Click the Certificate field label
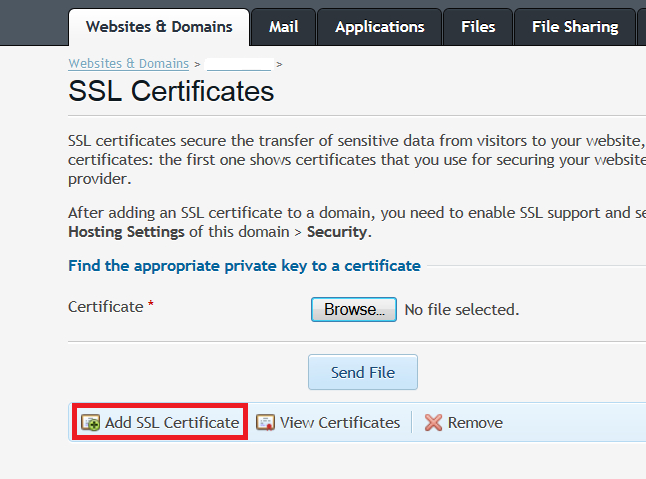 (x=106, y=307)
